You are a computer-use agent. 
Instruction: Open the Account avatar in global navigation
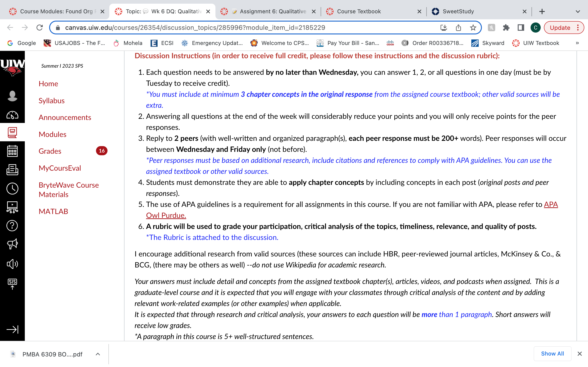point(12,96)
